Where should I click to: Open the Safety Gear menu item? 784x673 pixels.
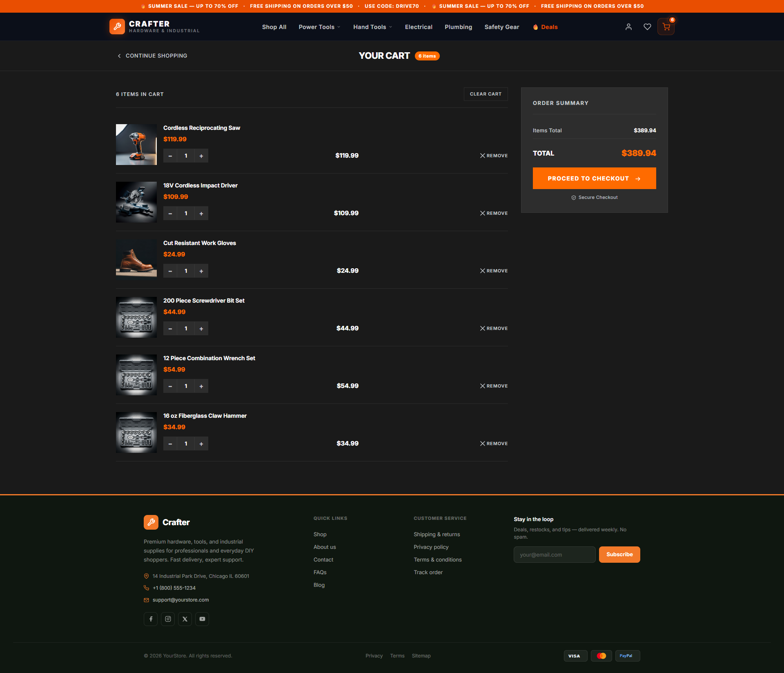point(502,27)
